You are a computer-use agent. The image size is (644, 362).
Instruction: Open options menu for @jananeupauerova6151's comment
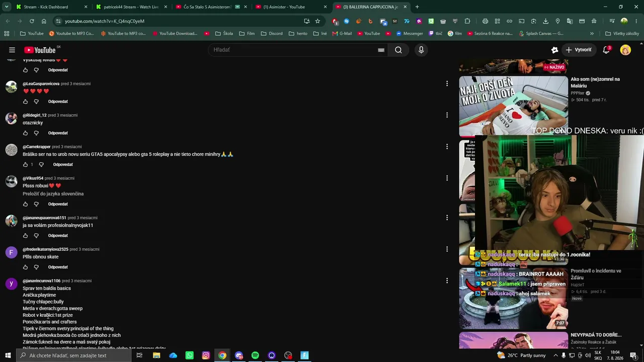[447, 218]
